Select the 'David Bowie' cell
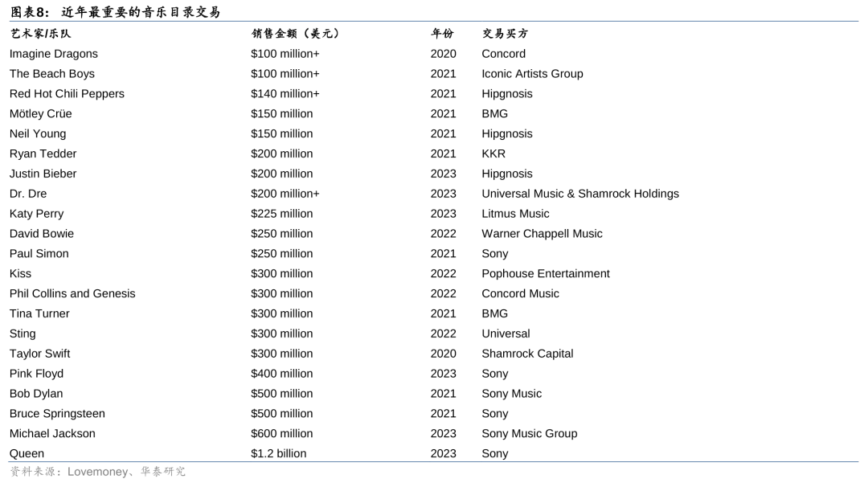868x483 pixels. pyautogui.click(x=42, y=234)
